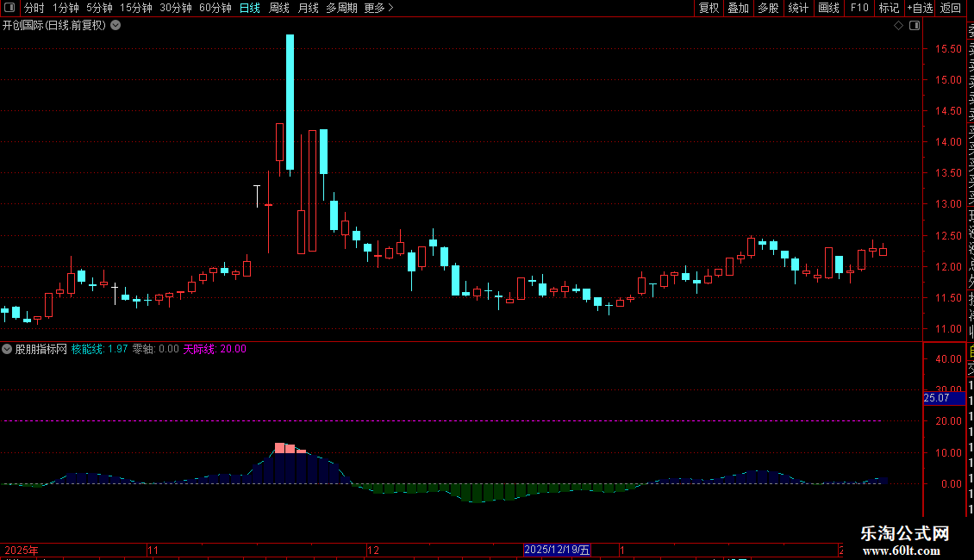
Task: Click the 2025年 label on time axis
Action: [x=22, y=550]
